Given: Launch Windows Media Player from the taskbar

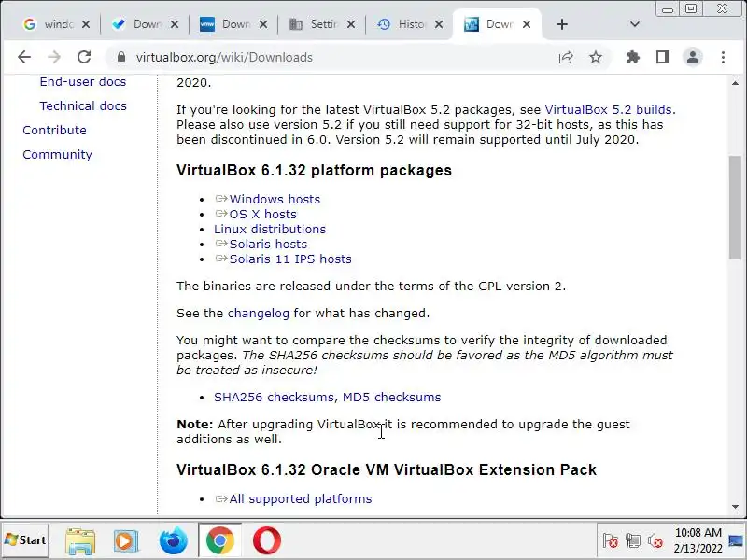Looking at the screenshot, I should [126, 540].
